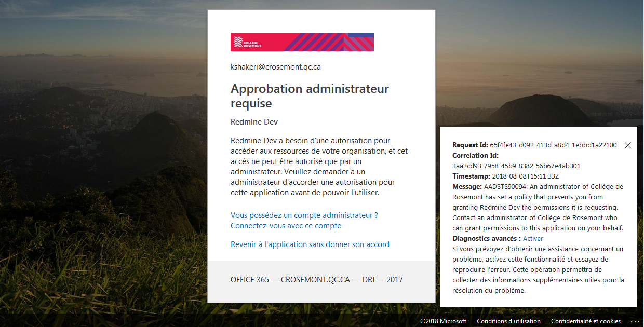Open the administrator account sign-in link
644x327 pixels.
coord(304,221)
